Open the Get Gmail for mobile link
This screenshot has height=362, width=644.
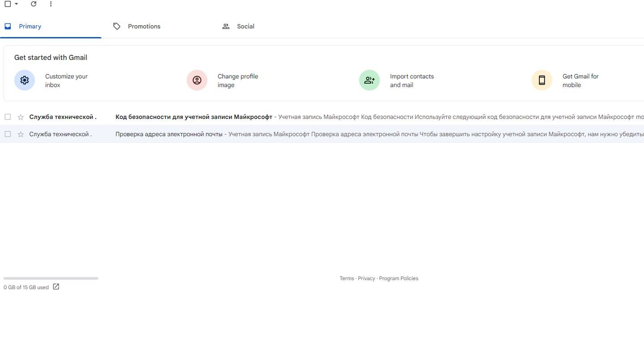tap(580, 80)
